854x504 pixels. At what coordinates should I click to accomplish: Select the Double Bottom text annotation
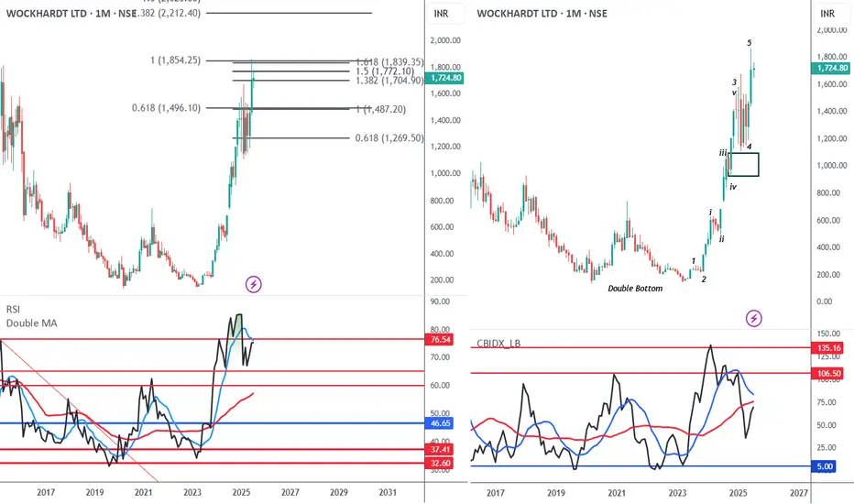point(635,289)
